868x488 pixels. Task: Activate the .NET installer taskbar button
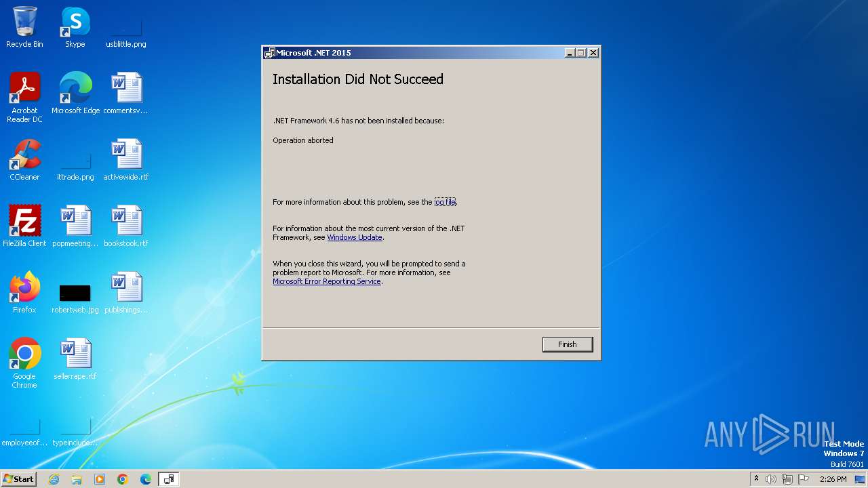click(168, 479)
